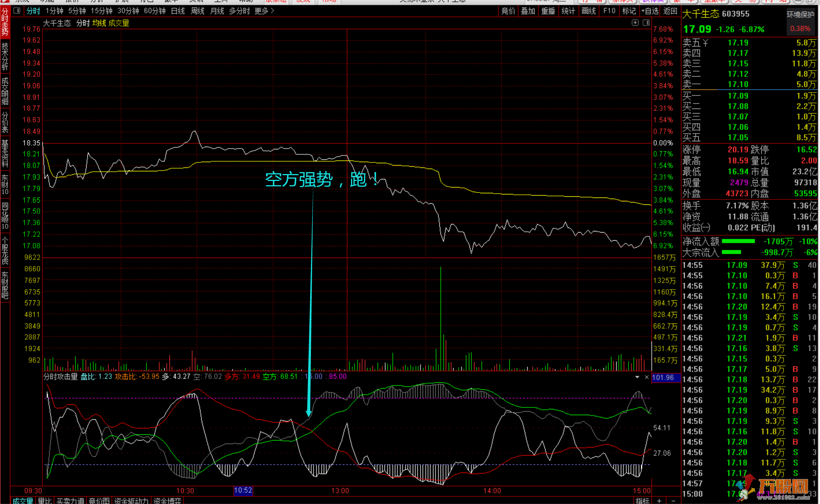Screen dimensions: 820x504
Task: Toggle left sidebar panel icon
Action: tap(17, 11)
